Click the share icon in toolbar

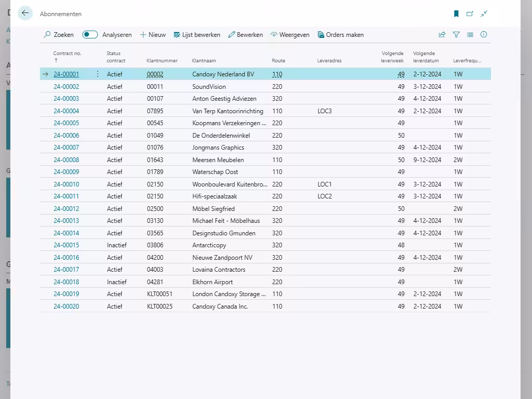pos(442,35)
